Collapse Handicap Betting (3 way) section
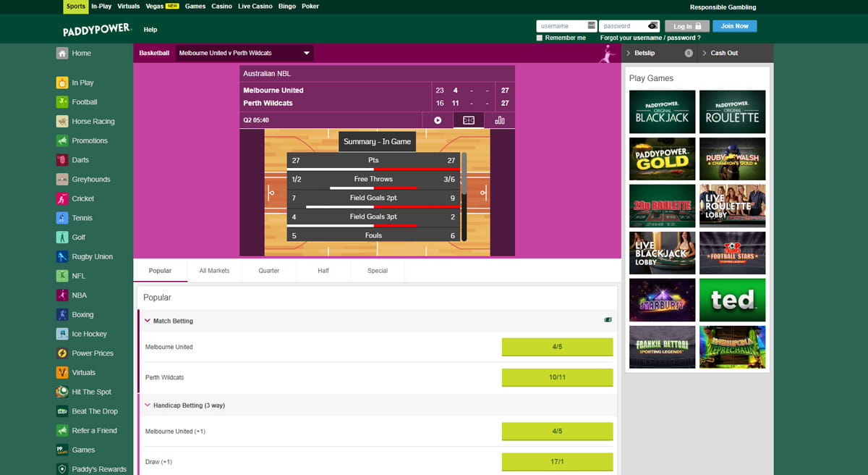The width and height of the screenshot is (868, 475). 148,405
